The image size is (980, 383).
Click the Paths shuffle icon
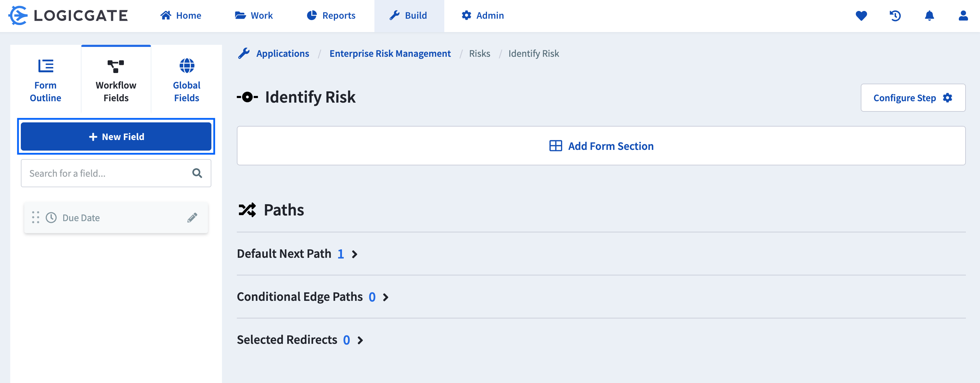click(247, 210)
